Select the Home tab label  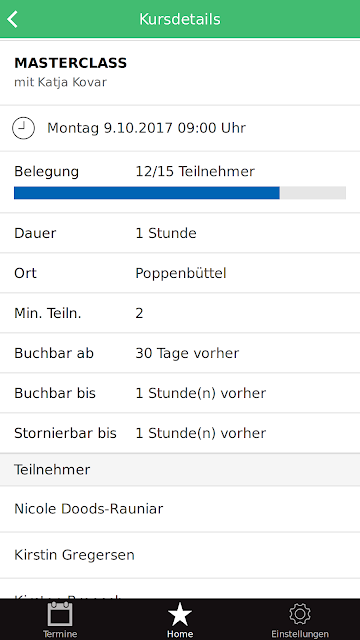pyautogui.click(x=180, y=634)
